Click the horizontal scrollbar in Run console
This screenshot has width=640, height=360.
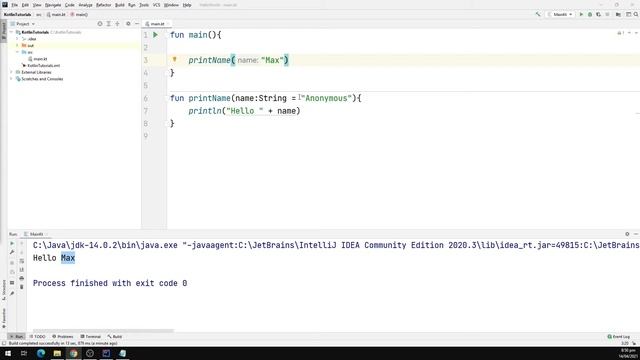pyautogui.click(x=103, y=331)
